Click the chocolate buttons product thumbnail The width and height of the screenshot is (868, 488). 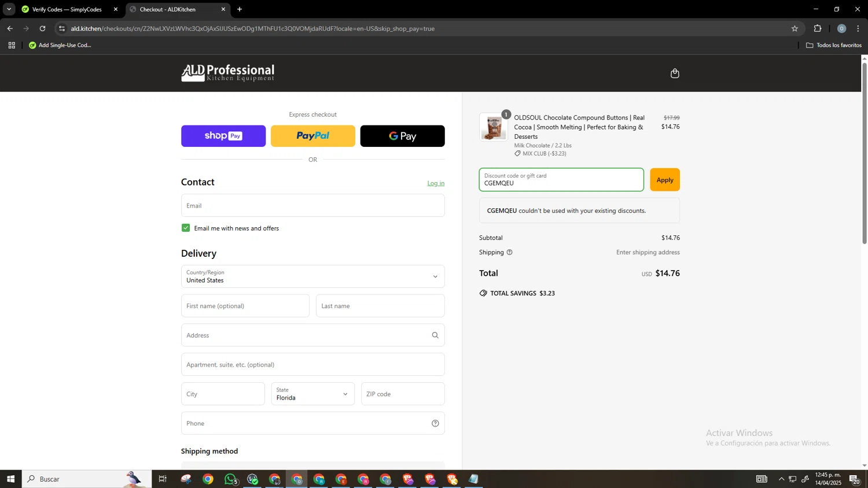[x=494, y=127]
